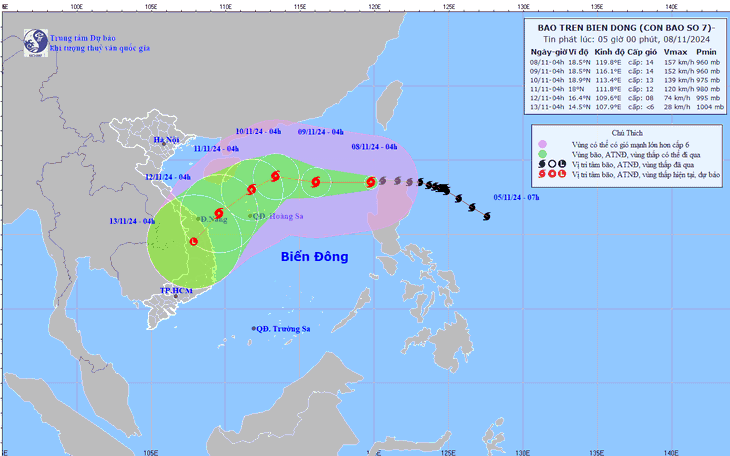Click the '107.9°E' longitude value
This screenshot has width=730, height=456.
tap(608, 107)
